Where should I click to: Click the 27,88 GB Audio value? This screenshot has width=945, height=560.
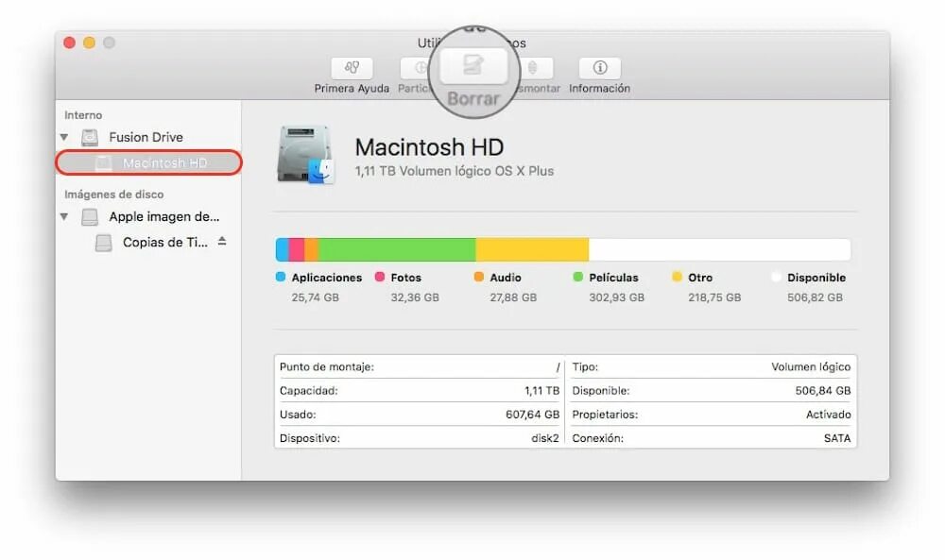click(x=513, y=297)
